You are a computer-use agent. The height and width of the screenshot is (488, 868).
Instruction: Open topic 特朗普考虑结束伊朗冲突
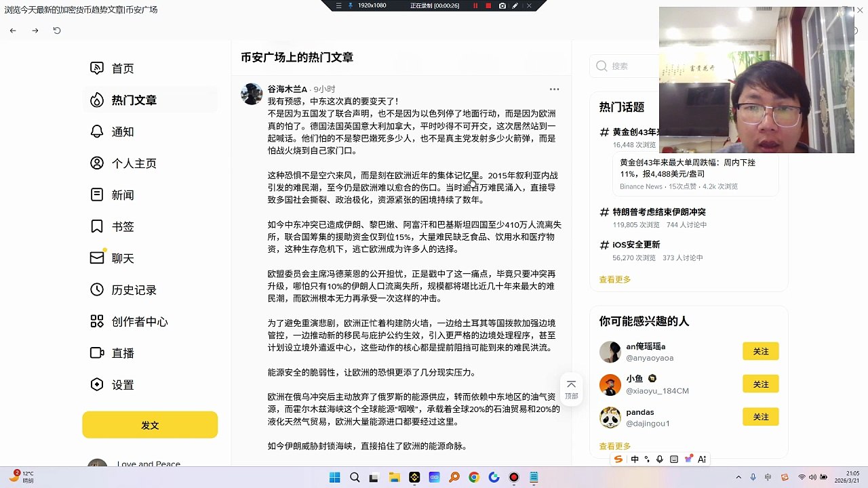point(658,212)
